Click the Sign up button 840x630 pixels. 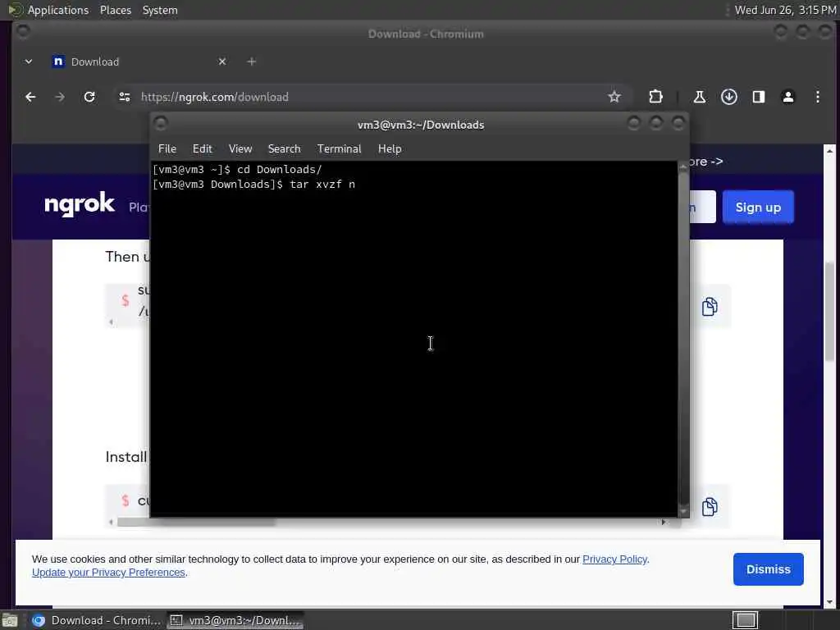(758, 208)
